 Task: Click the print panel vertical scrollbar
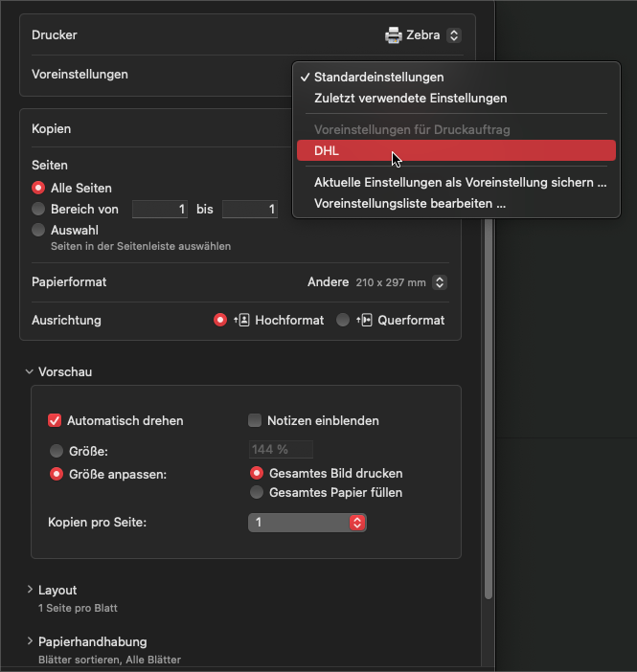[x=489, y=402]
